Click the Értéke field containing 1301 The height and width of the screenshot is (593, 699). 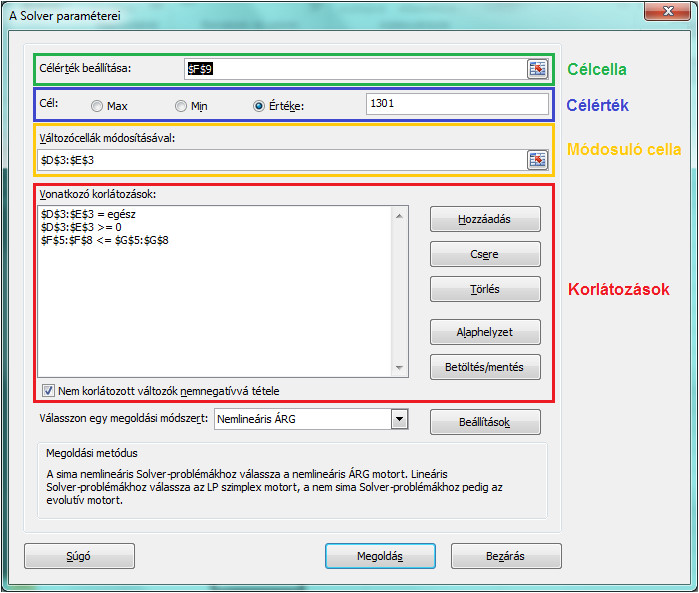coord(457,104)
